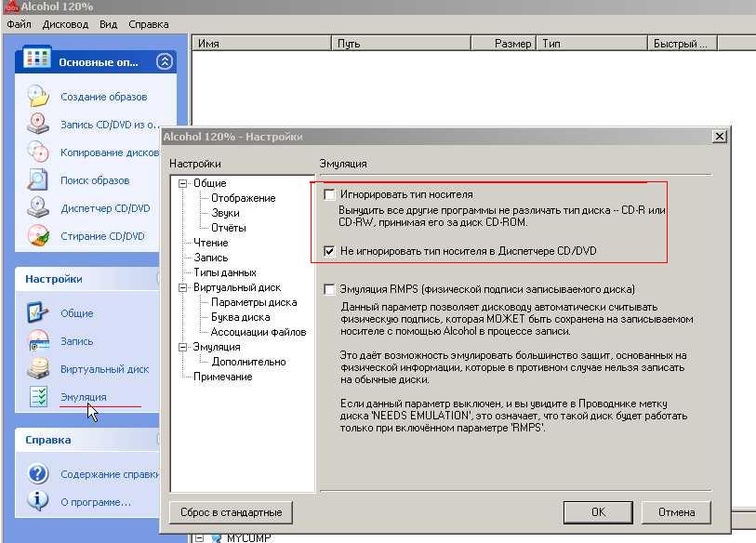The height and width of the screenshot is (543, 756).
Task: Select Эмуляция label in settings tree
Action: pos(217,347)
